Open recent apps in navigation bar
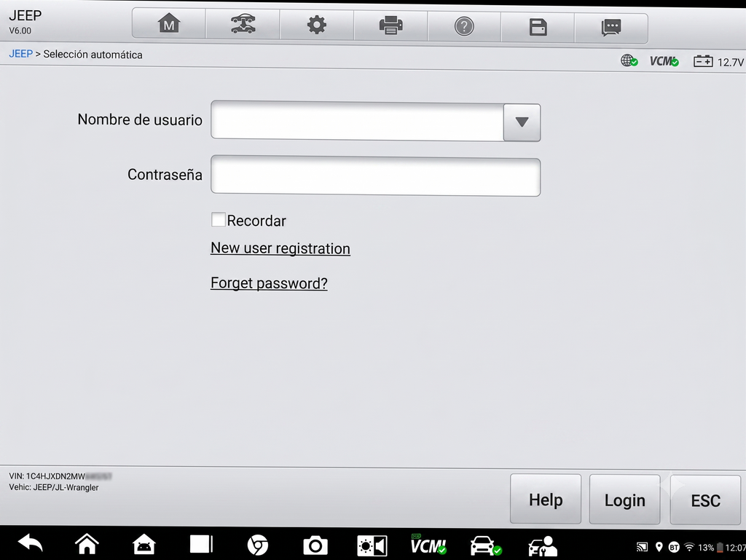Image resolution: width=746 pixels, height=560 pixels. coord(201,545)
